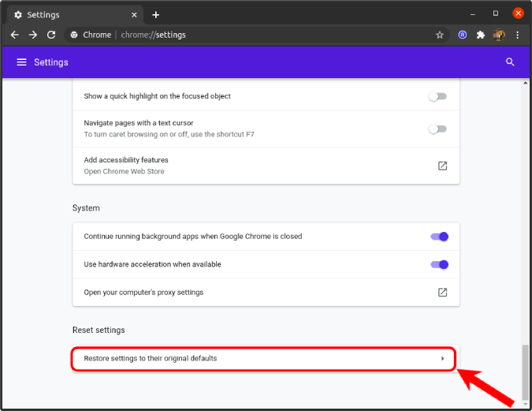532x411 pixels.
Task: Click the external link icon for proxy settings
Action: [x=442, y=293]
